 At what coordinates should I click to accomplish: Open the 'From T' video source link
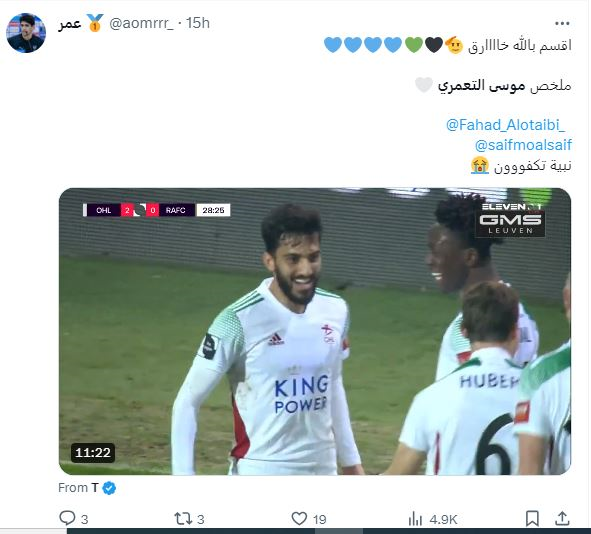[78, 488]
